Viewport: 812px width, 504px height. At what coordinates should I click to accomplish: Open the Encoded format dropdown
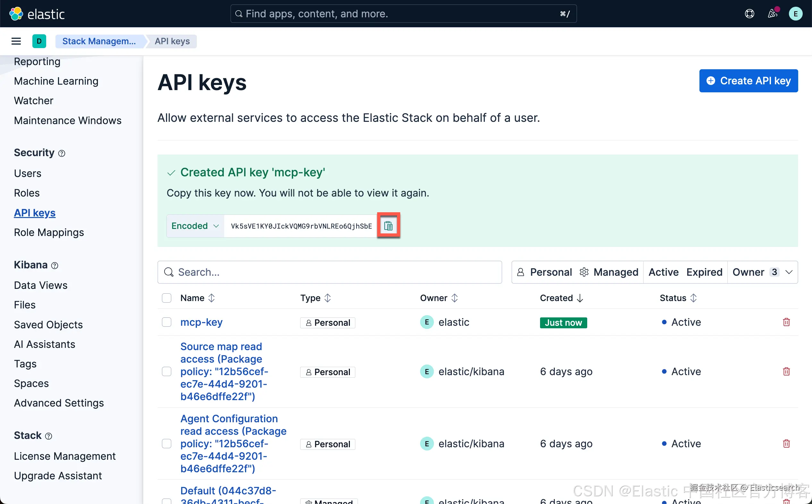pos(195,226)
